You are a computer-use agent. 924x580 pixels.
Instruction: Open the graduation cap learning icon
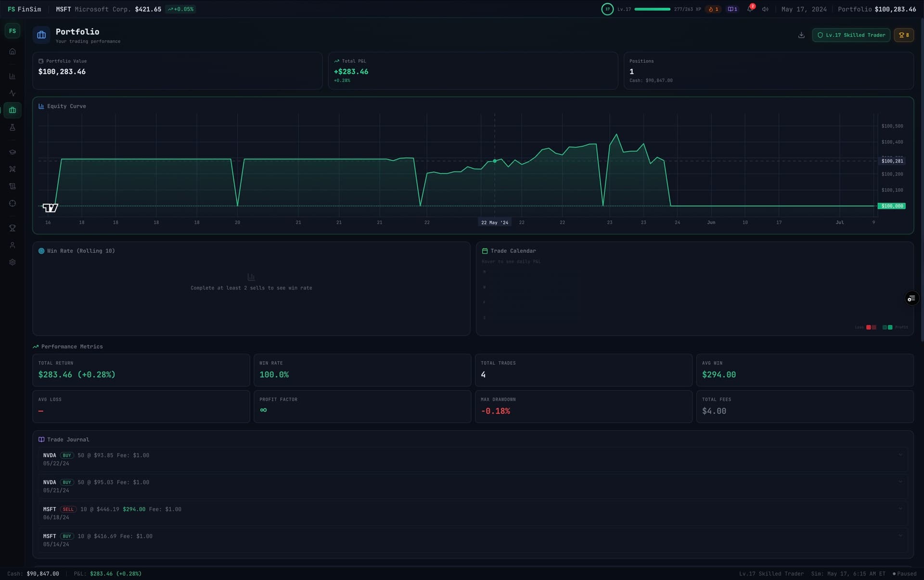[x=13, y=152]
